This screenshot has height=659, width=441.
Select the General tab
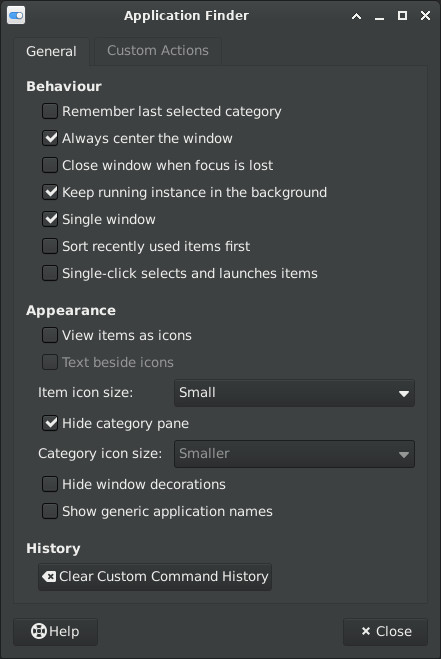(51, 52)
